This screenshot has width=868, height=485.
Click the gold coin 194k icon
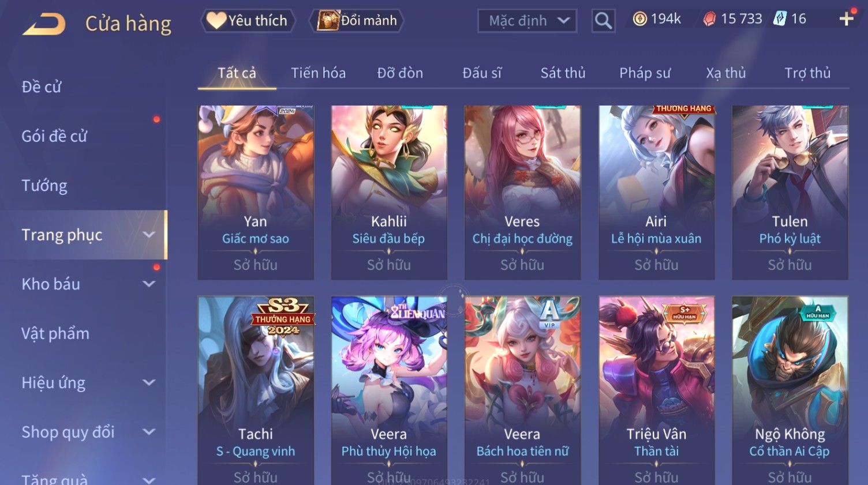coord(639,19)
